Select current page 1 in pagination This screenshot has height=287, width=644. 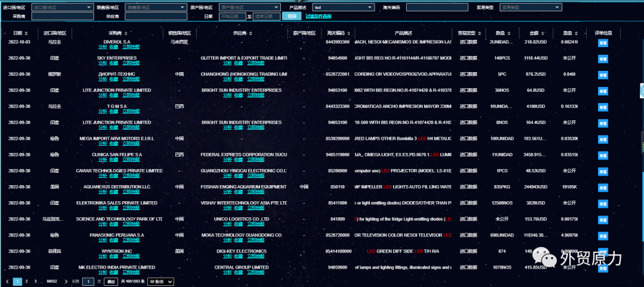tap(18, 282)
